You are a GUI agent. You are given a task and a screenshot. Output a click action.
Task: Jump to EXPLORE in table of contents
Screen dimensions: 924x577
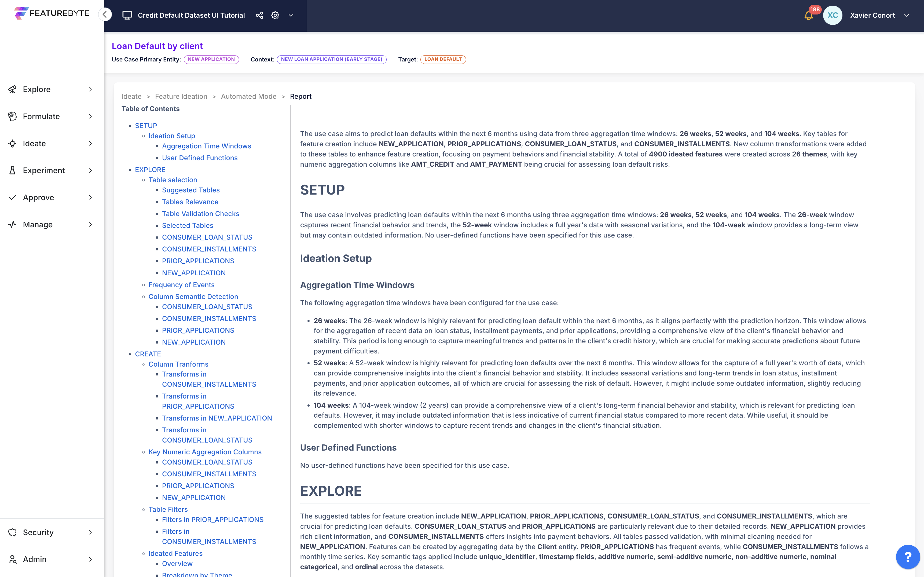click(x=150, y=169)
